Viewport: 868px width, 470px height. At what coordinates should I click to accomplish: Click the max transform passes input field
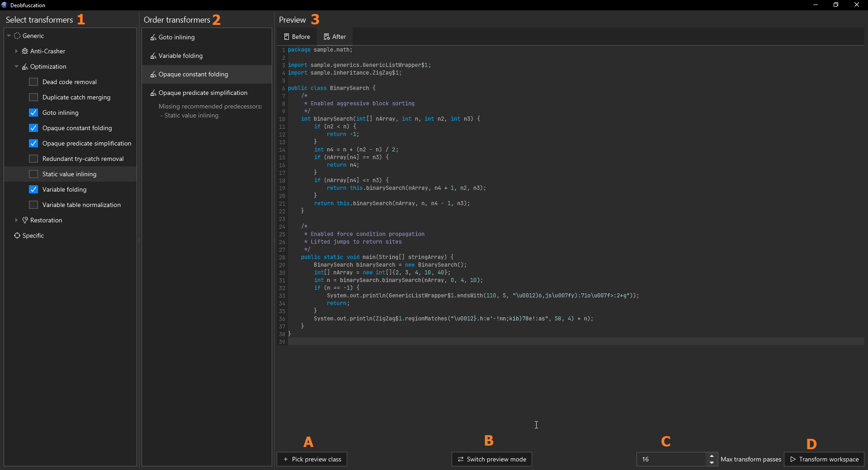click(671, 459)
